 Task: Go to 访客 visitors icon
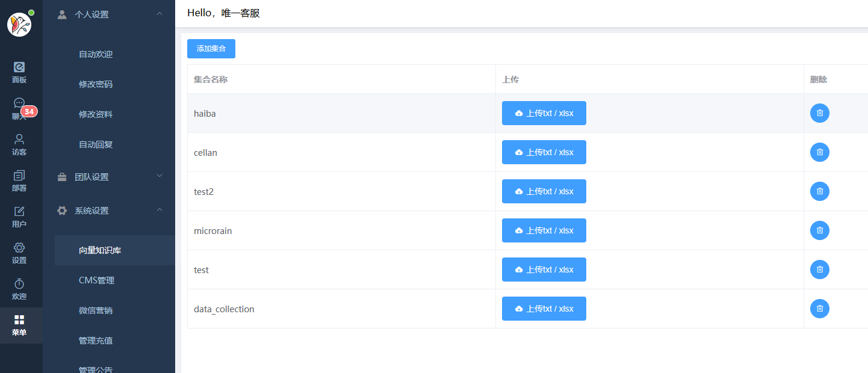(19, 144)
